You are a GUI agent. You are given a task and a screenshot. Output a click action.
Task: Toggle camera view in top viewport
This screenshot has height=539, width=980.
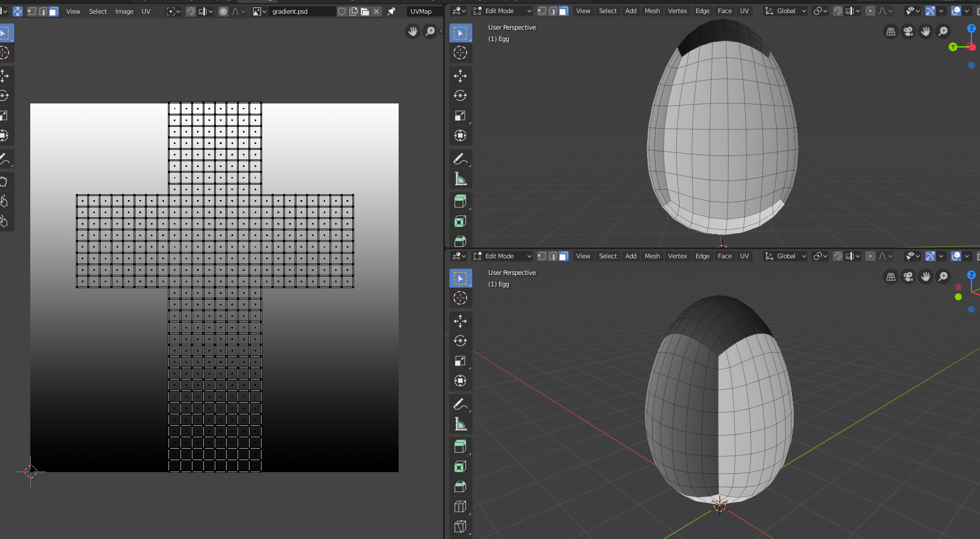[908, 31]
